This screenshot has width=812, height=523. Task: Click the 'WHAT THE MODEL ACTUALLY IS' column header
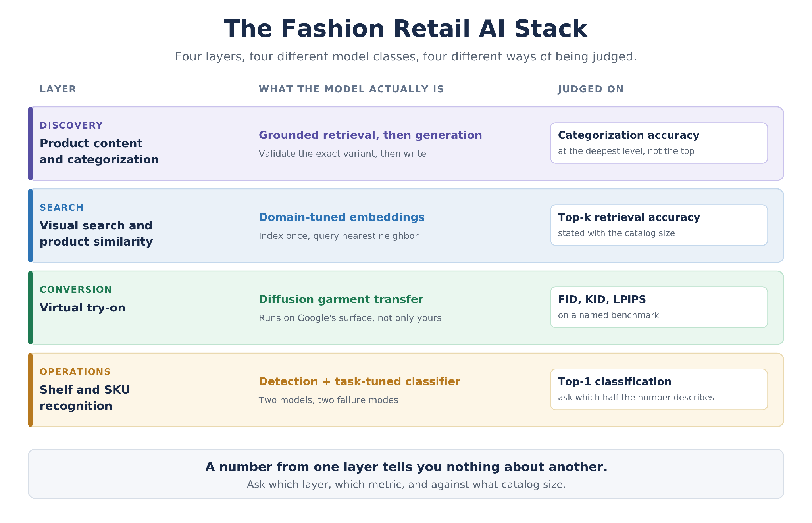(x=351, y=89)
